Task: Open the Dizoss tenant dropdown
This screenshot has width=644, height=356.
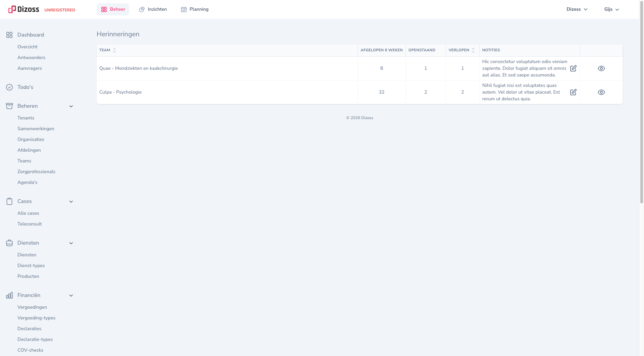Action: pyautogui.click(x=577, y=9)
